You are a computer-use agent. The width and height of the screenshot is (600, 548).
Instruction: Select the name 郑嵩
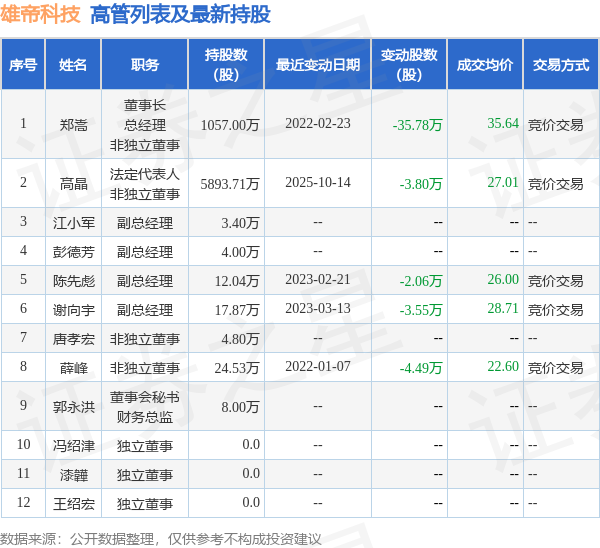73,125
